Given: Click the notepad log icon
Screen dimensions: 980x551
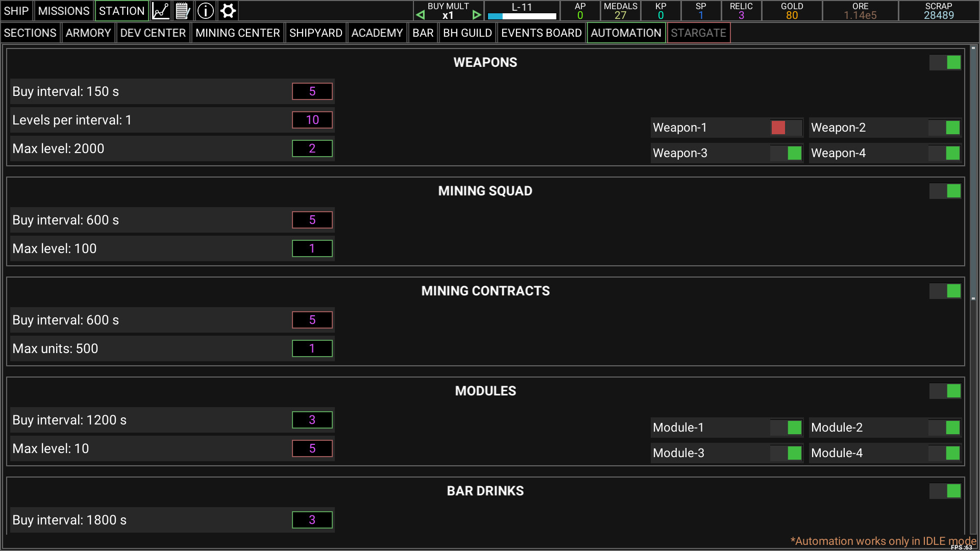Looking at the screenshot, I should pos(183,11).
